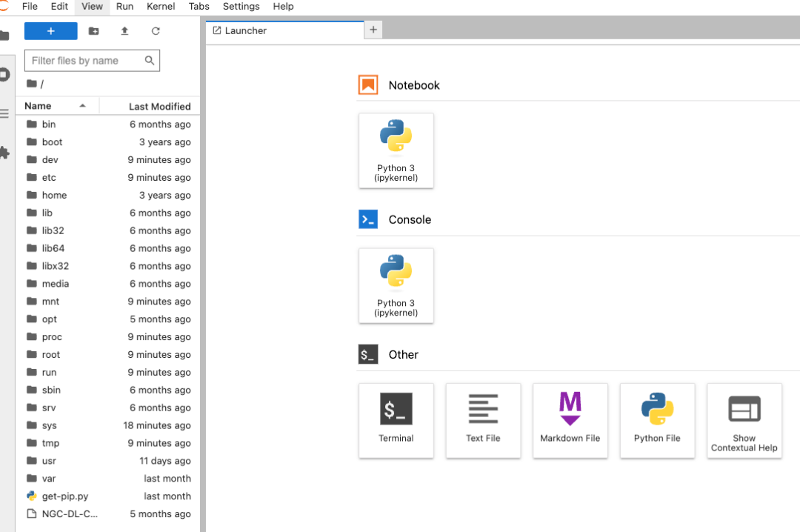The height and width of the screenshot is (532, 800).
Task: Create a new Markdown File
Action: pyautogui.click(x=570, y=421)
